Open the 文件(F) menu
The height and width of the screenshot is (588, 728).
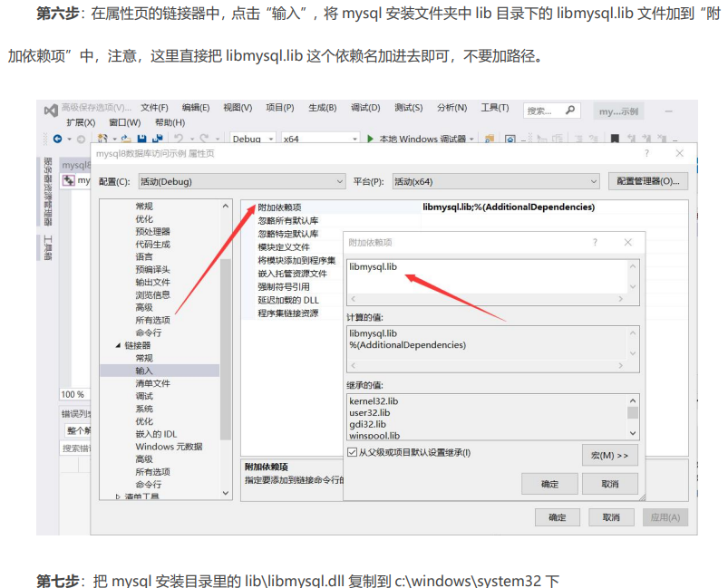pos(154,108)
